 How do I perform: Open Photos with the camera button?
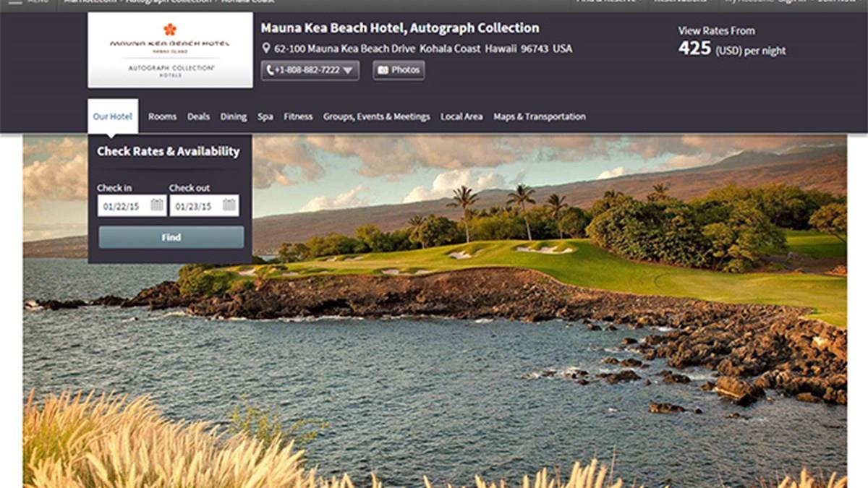point(399,70)
